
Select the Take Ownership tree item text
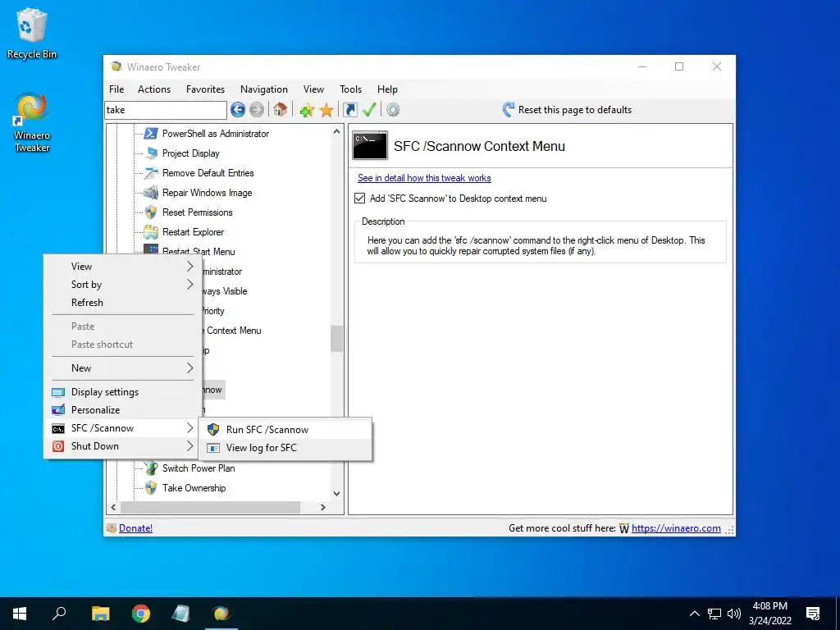[x=194, y=488]
